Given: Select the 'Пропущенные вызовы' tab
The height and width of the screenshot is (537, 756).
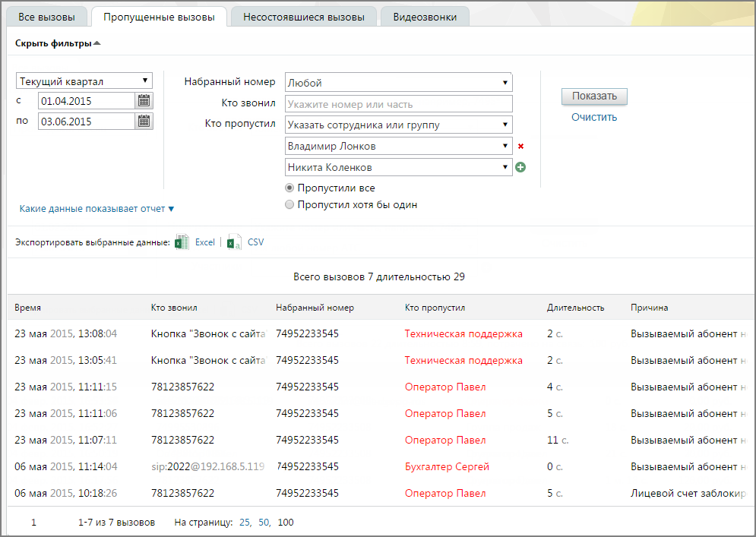Looking at the screenshot, I should point(159,17).
